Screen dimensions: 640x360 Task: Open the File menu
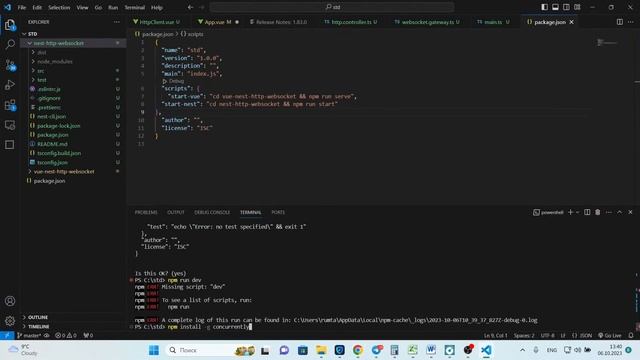point(22,7)
